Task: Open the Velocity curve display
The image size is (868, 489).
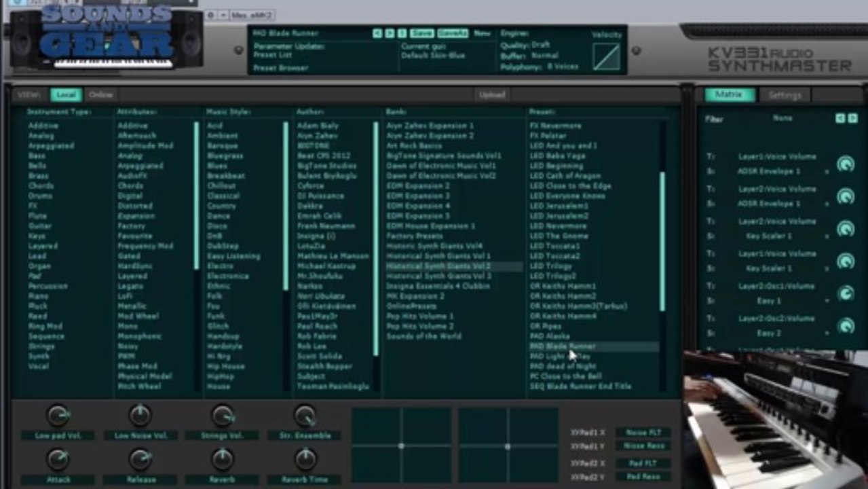Action: [606, 56]
